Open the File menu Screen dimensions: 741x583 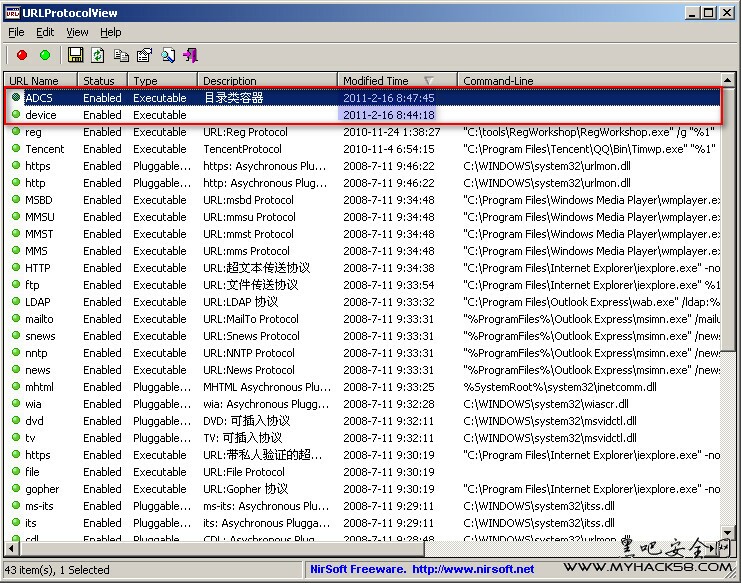click(x=16, y=33)
